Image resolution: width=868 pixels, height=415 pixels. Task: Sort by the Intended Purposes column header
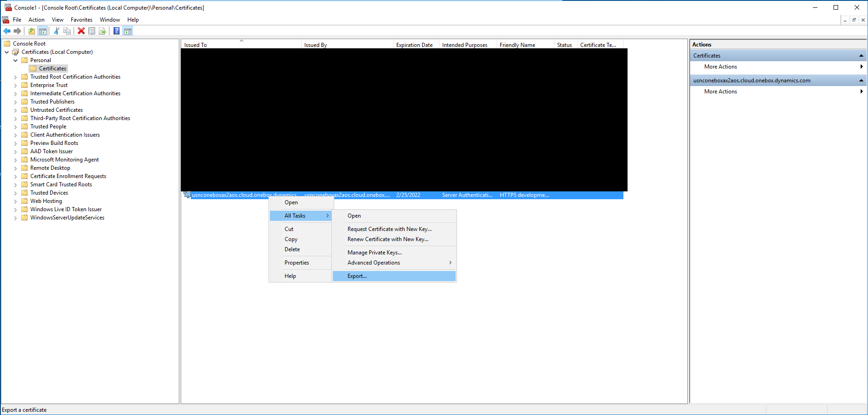click(x=468, y=45)
